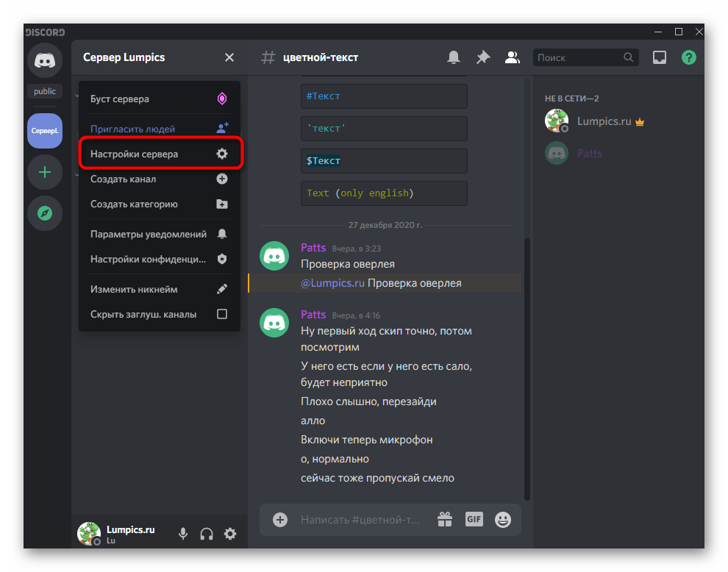Open Discord home direct messages icon
The height and width of the screenshot is (572, 728).
click(x=45, y=60)
